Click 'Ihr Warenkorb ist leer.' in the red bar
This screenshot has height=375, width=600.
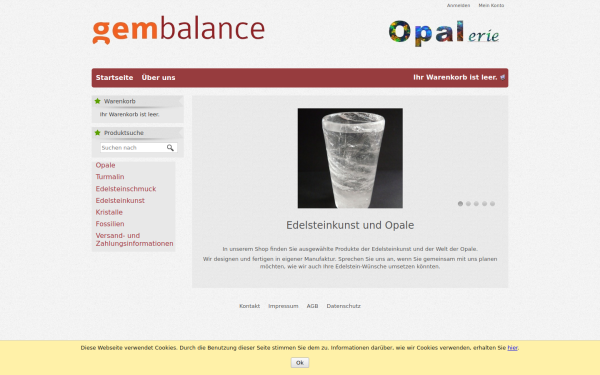(x=455, y=77)
